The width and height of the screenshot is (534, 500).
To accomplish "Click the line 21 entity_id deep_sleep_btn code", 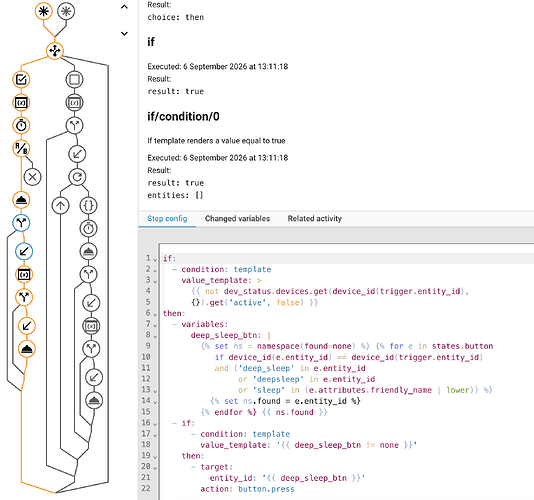I will 287,478.
